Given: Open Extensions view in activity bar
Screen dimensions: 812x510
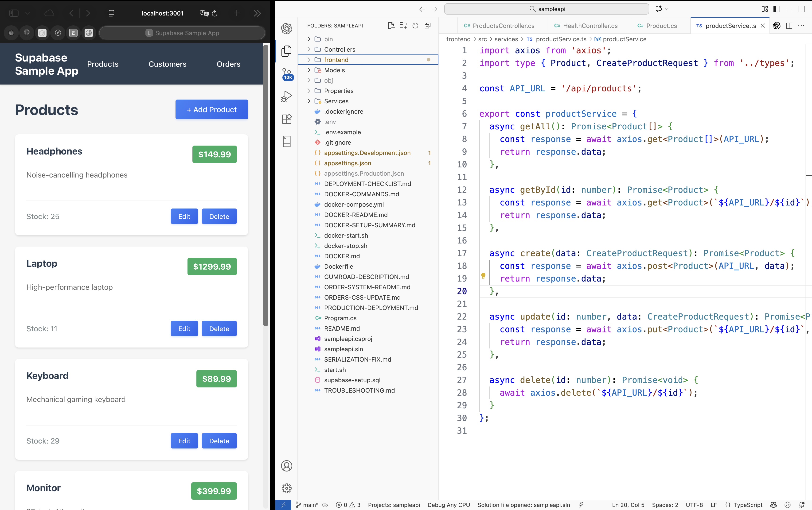Looking at the screenshot, I should pyautogui.click(x=287, y=119).
